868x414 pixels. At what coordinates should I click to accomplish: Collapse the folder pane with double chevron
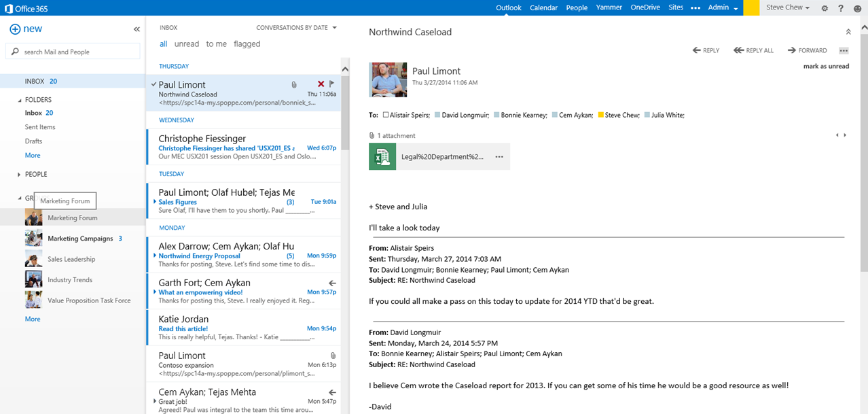click(x=137, y=29)
